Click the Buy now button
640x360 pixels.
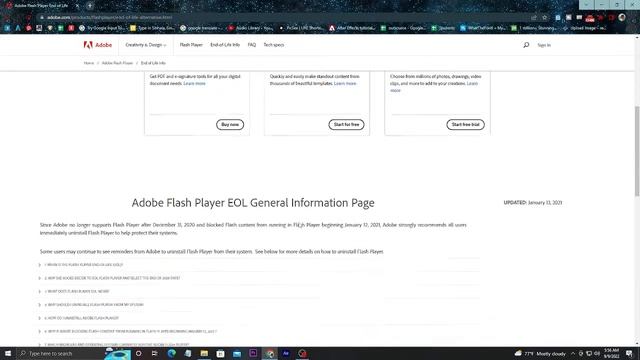click(230, 124)
